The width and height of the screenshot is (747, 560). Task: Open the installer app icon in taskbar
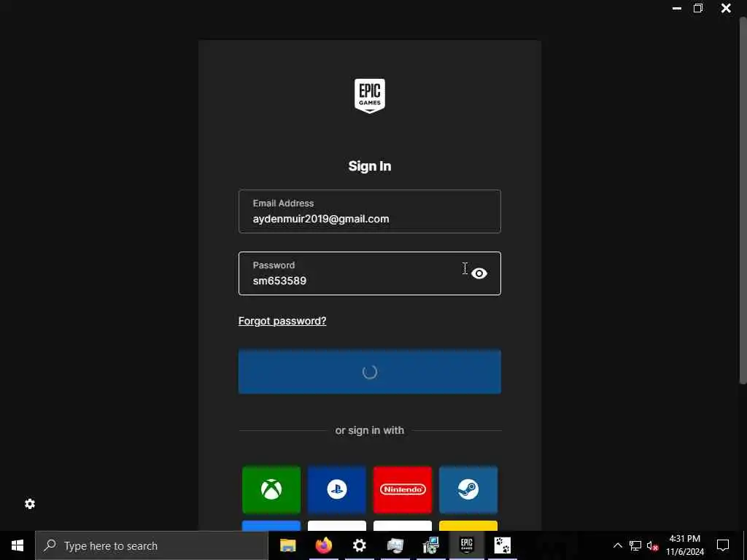pos(430,545)
